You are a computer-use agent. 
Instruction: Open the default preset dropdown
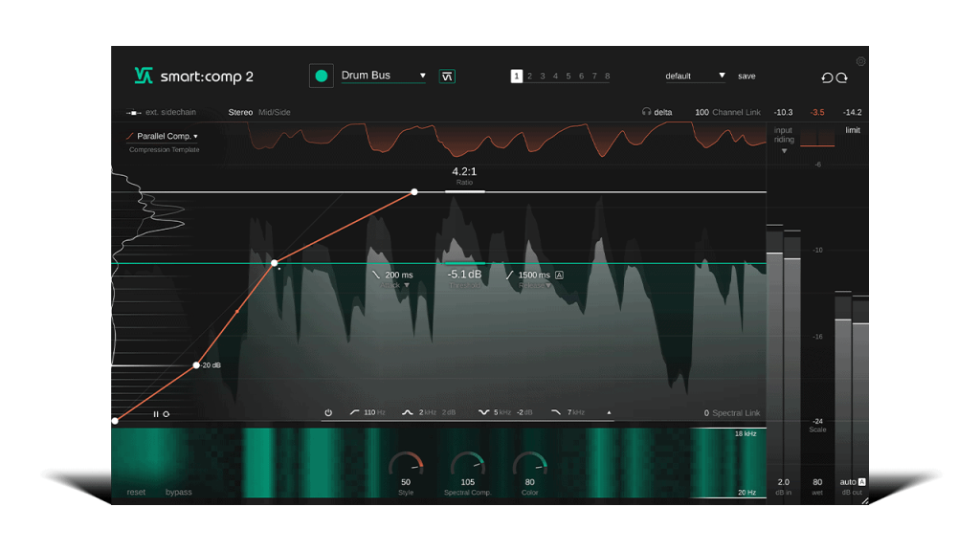tap(695, 76)
